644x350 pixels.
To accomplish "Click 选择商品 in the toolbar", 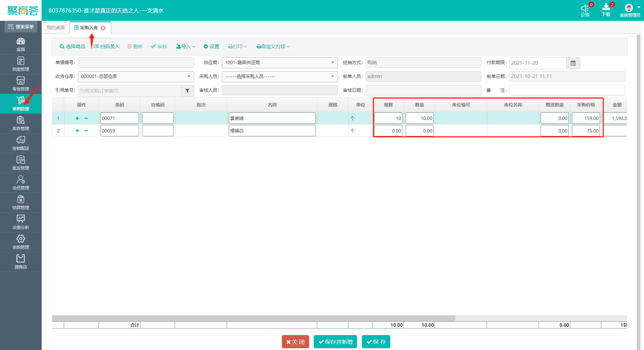I will pos(72,46).
